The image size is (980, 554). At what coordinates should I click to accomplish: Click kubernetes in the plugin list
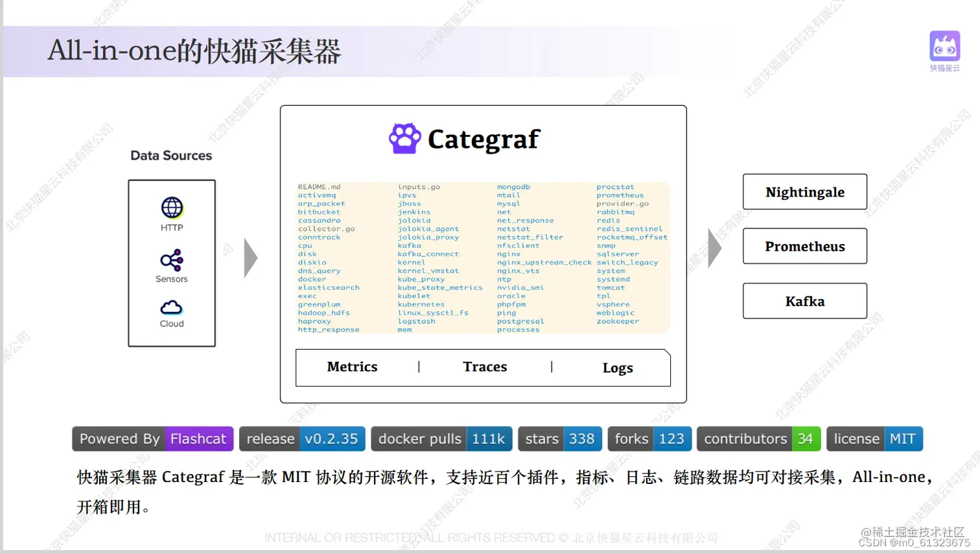pyautogui.click(x=421, y=304)
